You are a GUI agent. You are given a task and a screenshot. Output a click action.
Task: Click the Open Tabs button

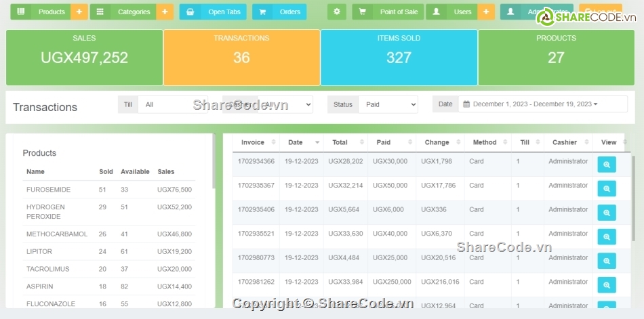pos(214,12)
